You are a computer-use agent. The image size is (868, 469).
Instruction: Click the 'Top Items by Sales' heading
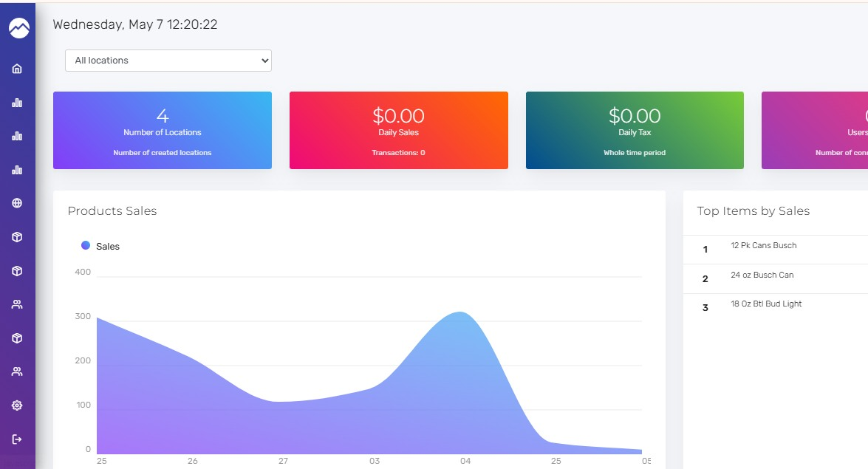[x=753, y=211]
